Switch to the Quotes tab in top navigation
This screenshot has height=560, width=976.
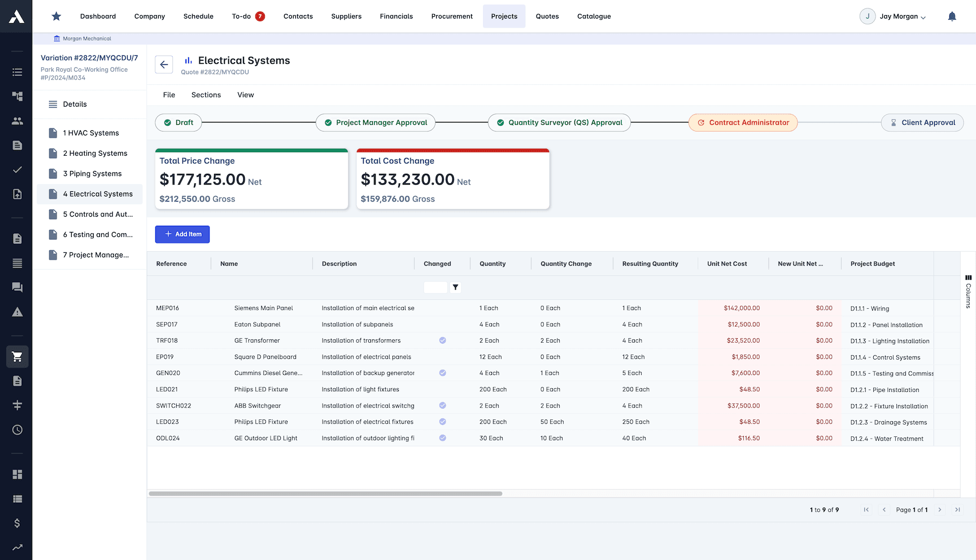[x=547, y=16]
